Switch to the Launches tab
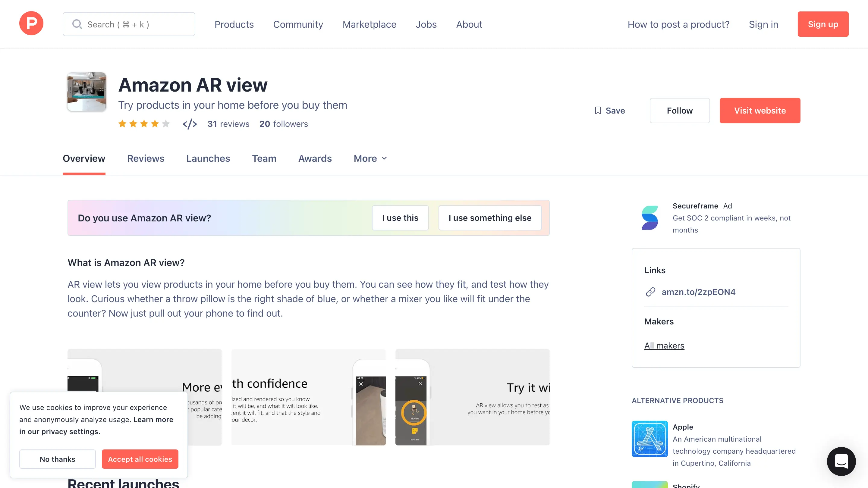The height and width of the screenshot is (488, 868). 208,158
